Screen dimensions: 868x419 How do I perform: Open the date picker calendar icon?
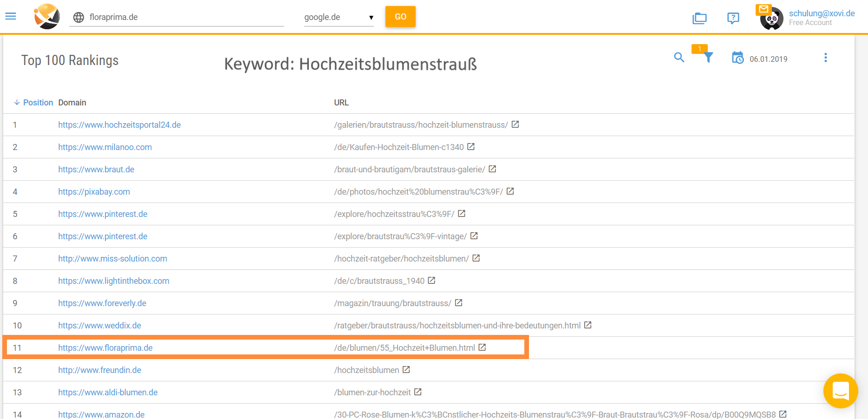click(x=737, y=58)
